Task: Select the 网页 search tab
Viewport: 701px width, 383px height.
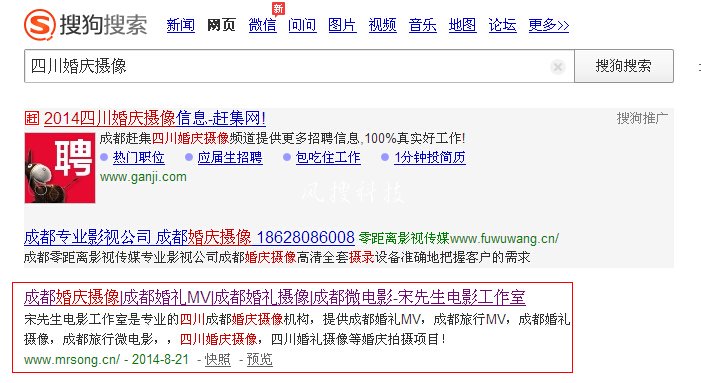Action: pos(221,25)
